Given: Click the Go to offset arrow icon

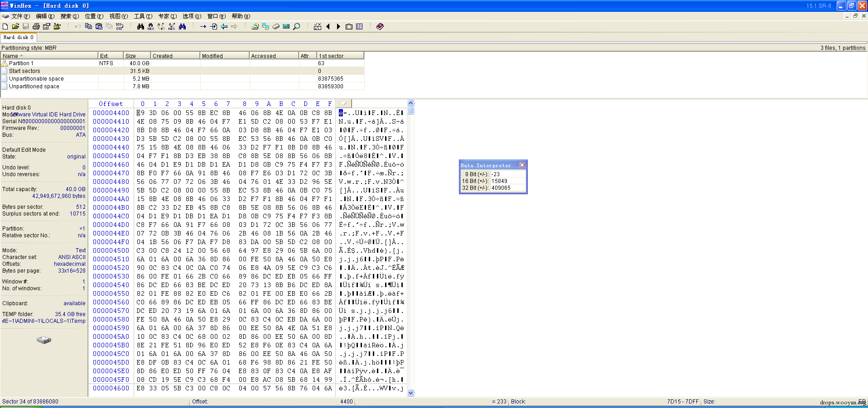Looking at the screenshot, I should tap(203, 27).
